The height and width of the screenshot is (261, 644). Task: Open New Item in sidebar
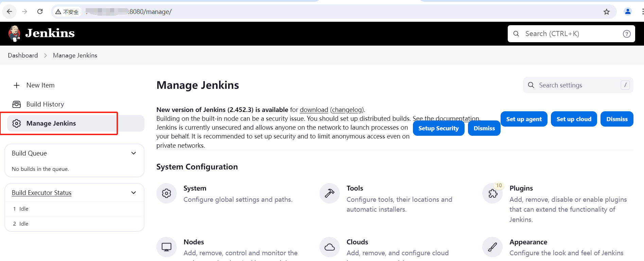tap(40, 85)
